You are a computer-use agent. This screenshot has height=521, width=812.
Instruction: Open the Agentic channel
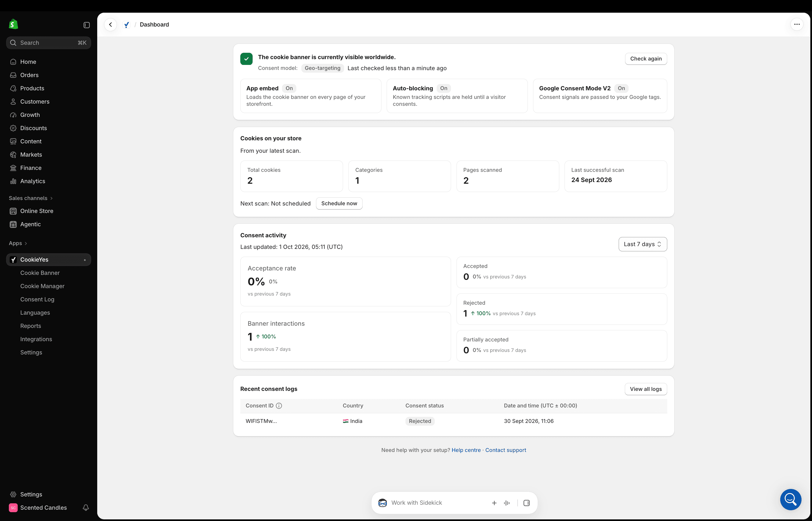click(48, 224)
